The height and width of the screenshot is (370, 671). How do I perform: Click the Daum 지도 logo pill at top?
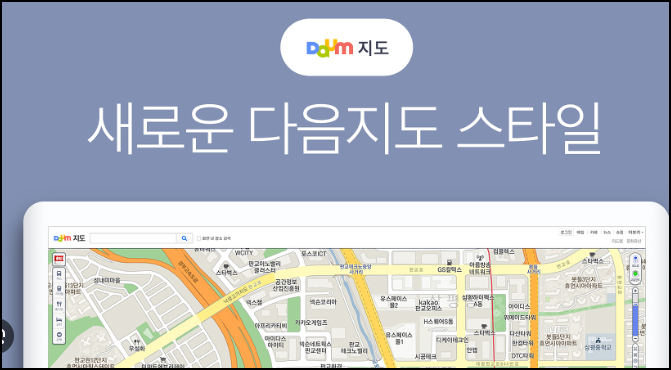[347, 47]
